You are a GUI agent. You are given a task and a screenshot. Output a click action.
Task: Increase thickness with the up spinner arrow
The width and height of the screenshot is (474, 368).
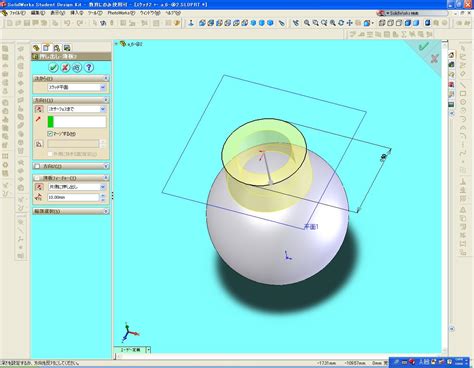(x=103, y=196)
